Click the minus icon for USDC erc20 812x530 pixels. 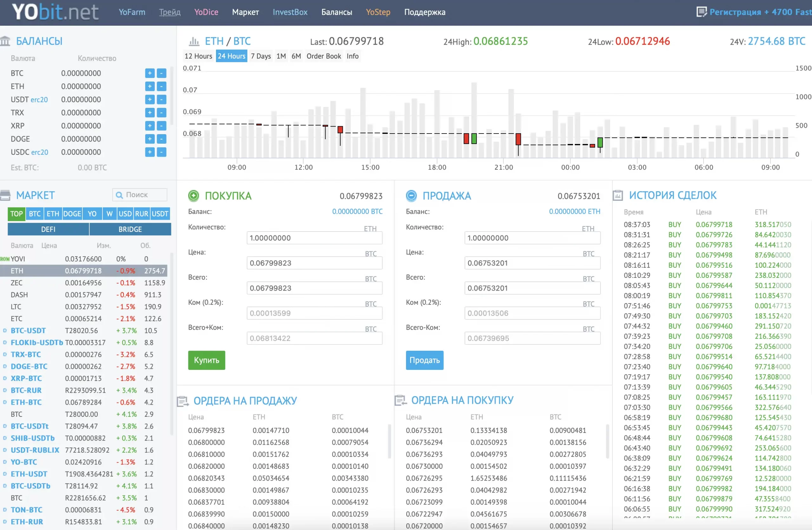[161, 152]
